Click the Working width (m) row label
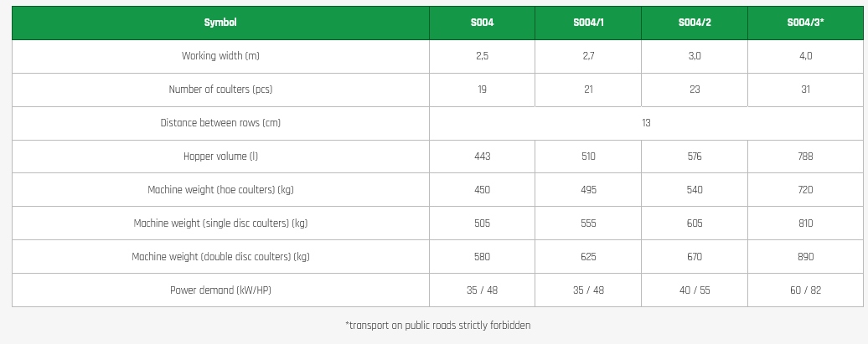868x344 pixels. click(220, 56)
